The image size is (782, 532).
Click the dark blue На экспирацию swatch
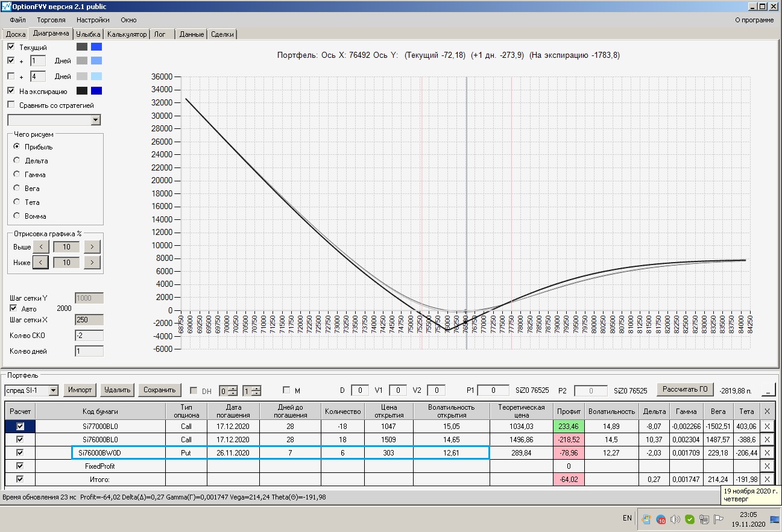(96, 91)
